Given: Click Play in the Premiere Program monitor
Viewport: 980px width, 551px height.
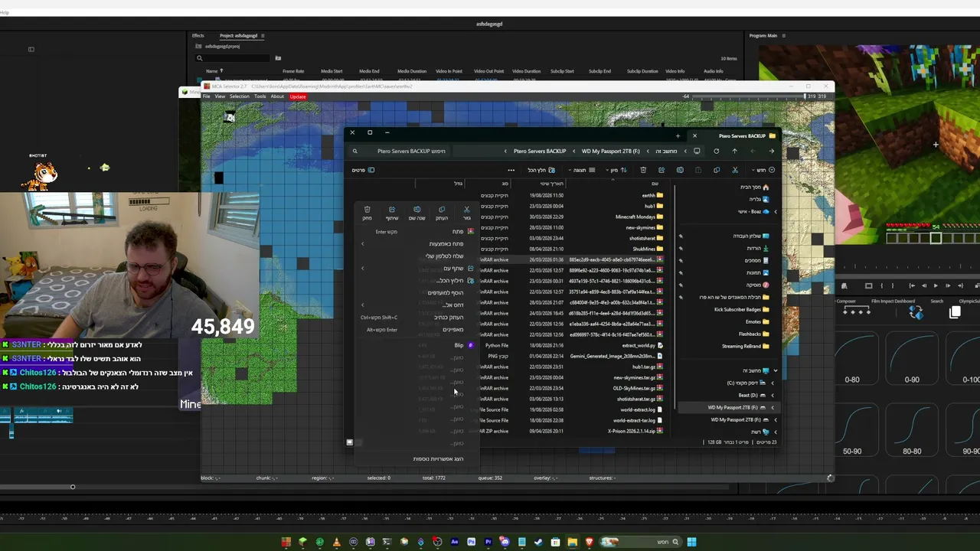Looking at the screenshot, I should tap(936, 285).
